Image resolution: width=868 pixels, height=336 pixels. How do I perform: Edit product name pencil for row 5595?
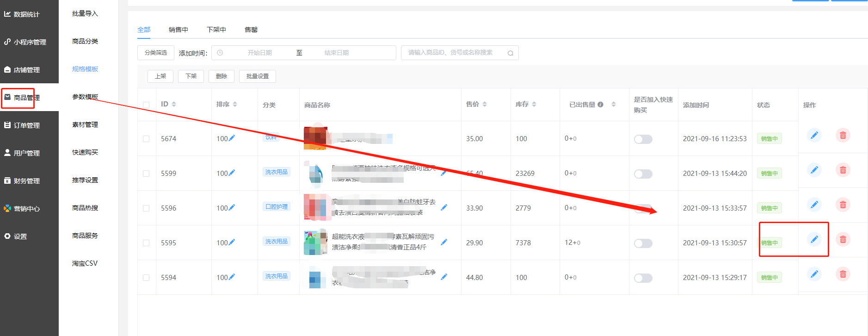click(x=444, y=242)
